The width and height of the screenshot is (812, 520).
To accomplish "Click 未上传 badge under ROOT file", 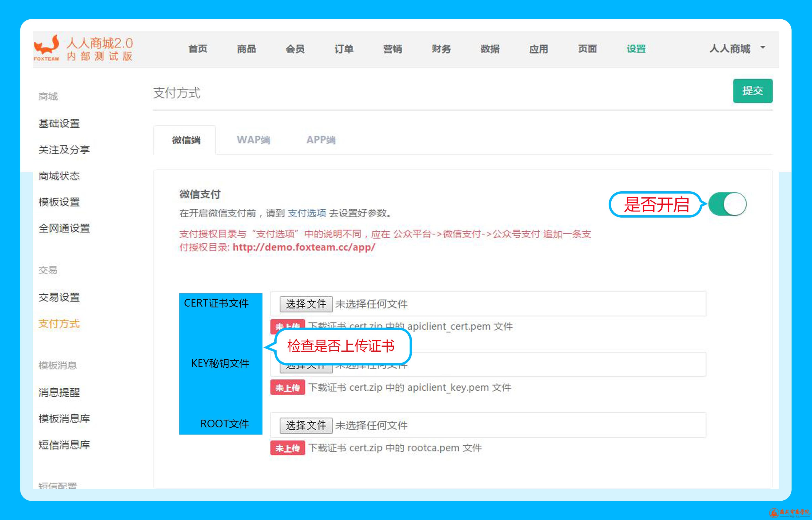I will [x=288, y=448].
